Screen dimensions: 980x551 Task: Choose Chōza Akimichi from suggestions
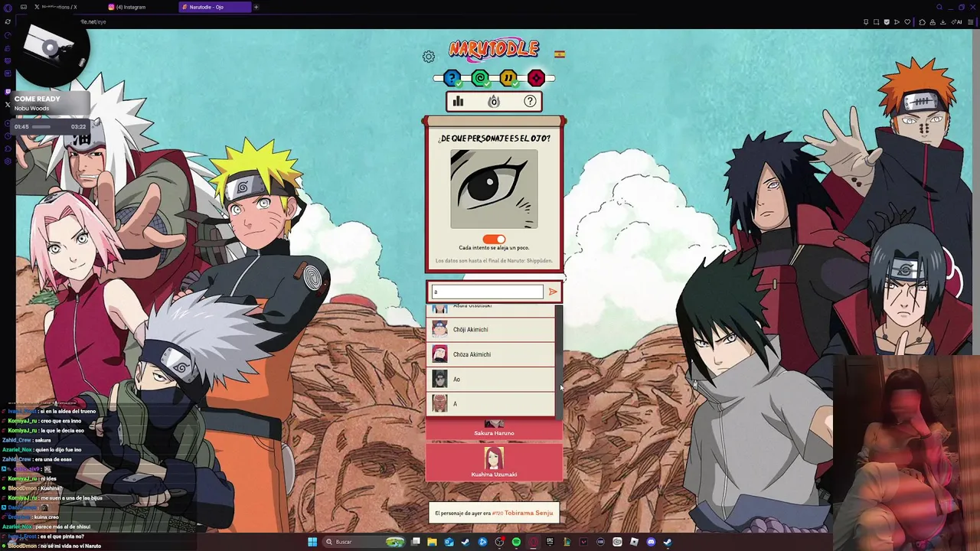(490, 354)
